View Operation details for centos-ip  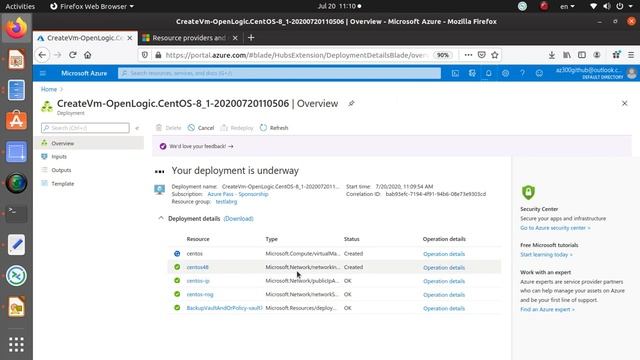pos(444,281)
